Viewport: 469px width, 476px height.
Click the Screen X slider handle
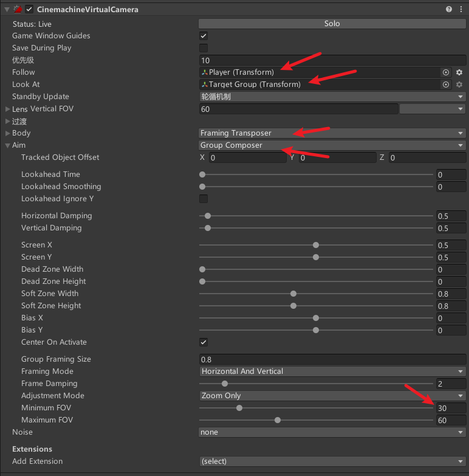316,245
